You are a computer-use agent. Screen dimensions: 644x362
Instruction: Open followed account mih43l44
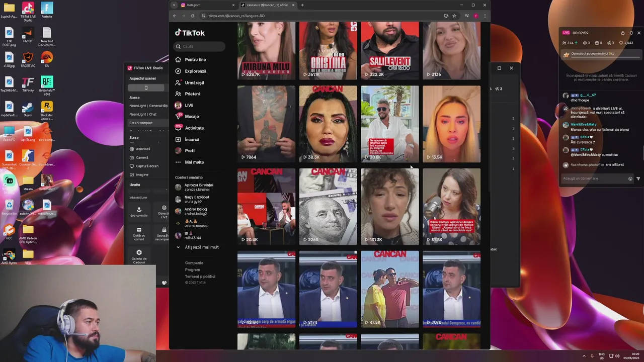(x=188, y=235)
